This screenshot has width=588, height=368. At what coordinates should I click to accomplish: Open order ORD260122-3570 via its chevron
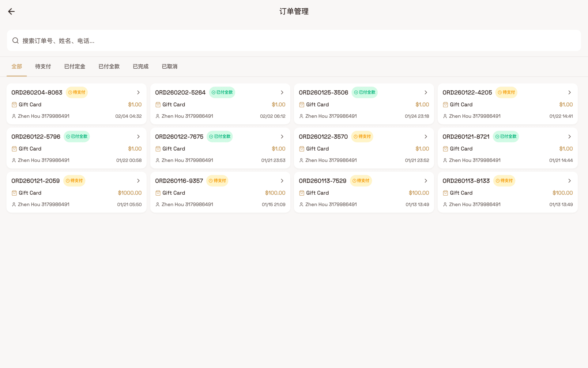(x=426, y=136)
